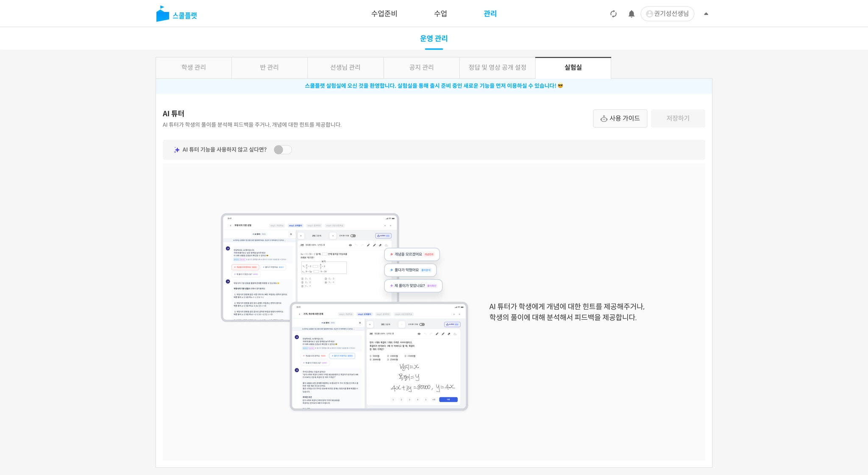Click the user avatar icon
Screen dimensions: 868x475
click(649, 14)
